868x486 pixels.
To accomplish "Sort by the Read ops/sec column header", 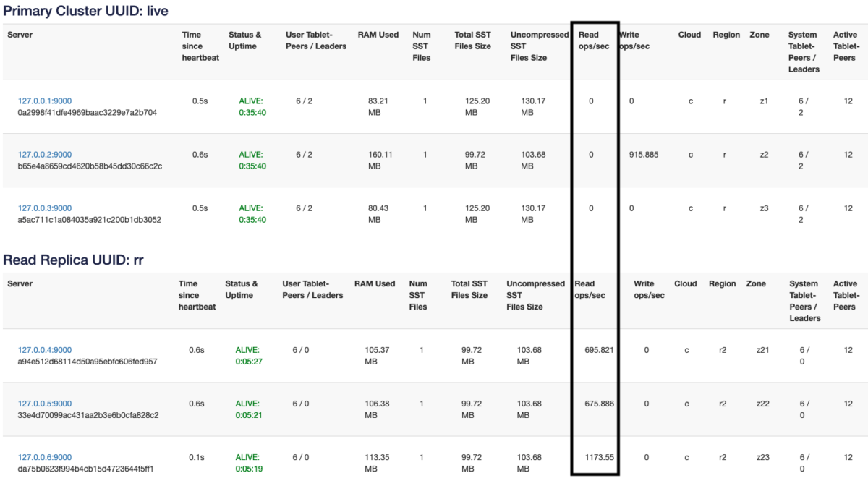I will 593,38.
